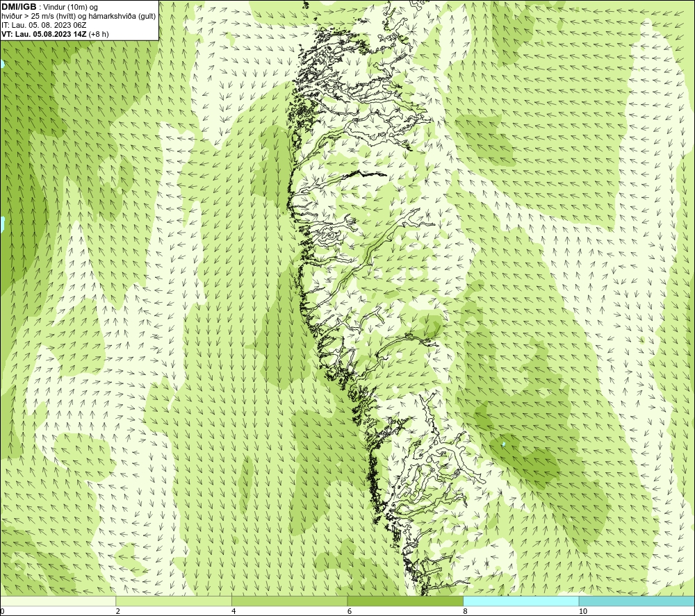695x616 pixels.
Task: Click the legend scale label '0'
Action: [x=2, y=612]
